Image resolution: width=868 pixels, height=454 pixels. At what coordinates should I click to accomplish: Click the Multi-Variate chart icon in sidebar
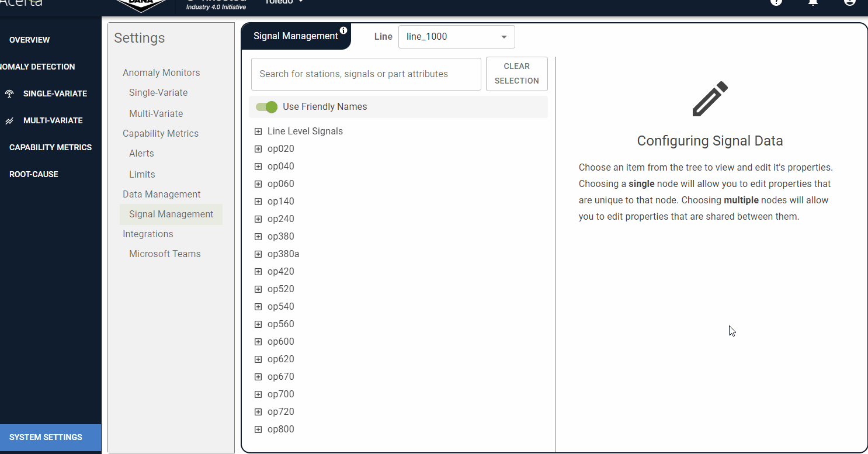(9, 121)
